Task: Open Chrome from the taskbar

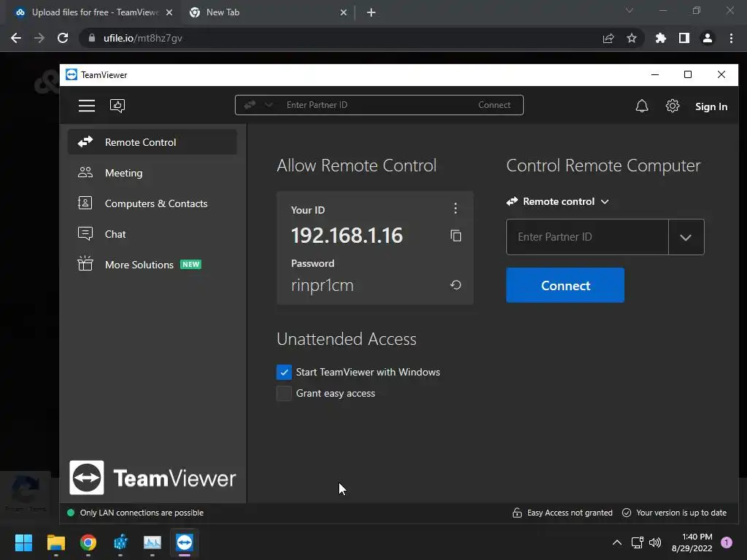Action: 88,542
